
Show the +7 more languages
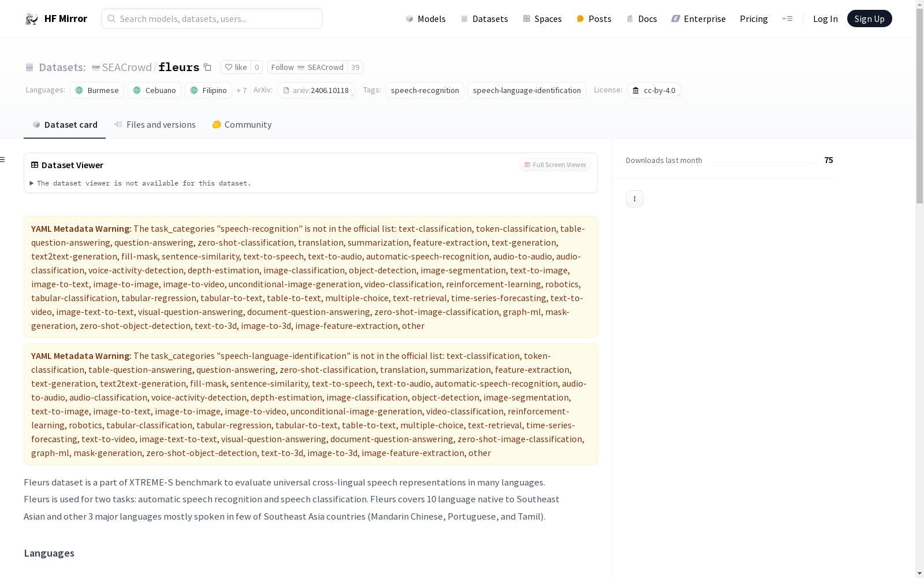click(x=241, y=90)
